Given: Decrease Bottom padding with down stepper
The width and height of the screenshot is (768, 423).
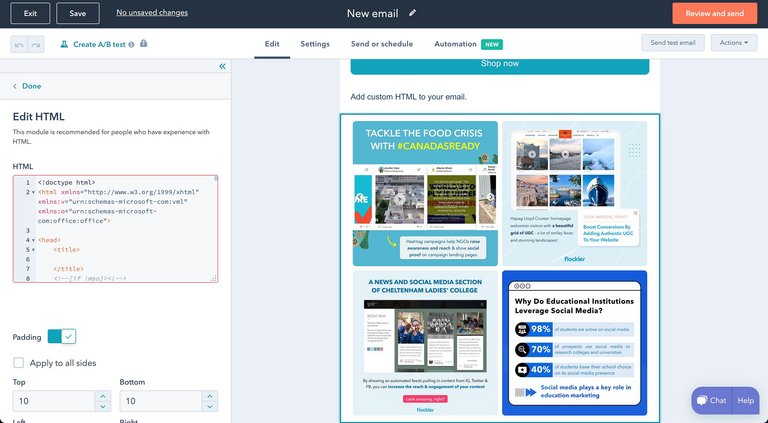Looking at the screenshot, I should coord(210,406).
